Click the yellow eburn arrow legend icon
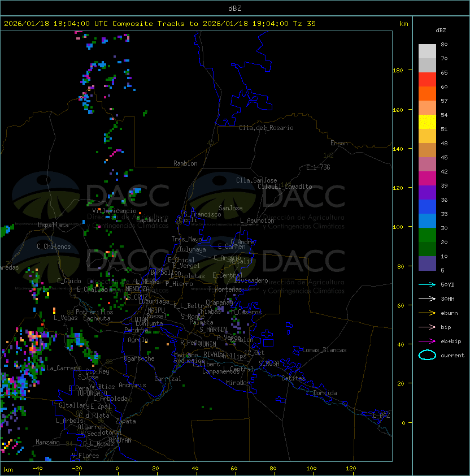The height and width of the screenshot is (476, 470). pyautogui.click(x=427, y=313)
